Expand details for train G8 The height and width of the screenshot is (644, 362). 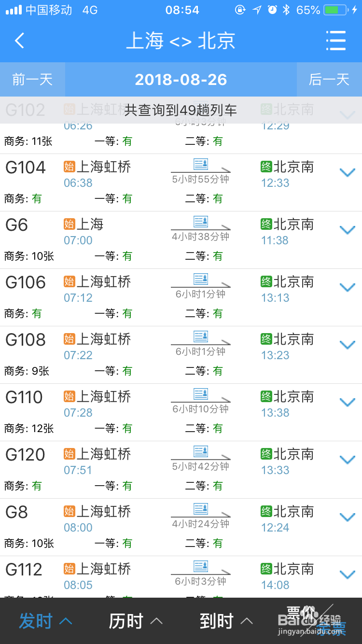point(348,518)
